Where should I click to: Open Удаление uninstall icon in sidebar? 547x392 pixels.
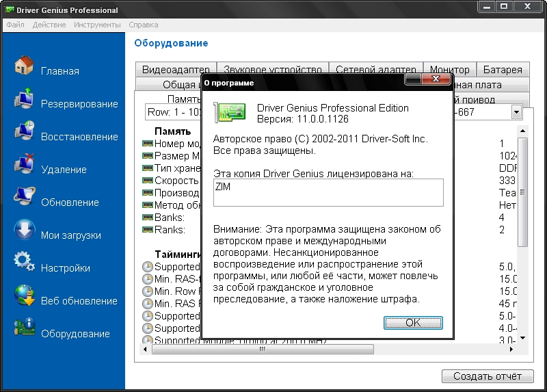point(24,164)
